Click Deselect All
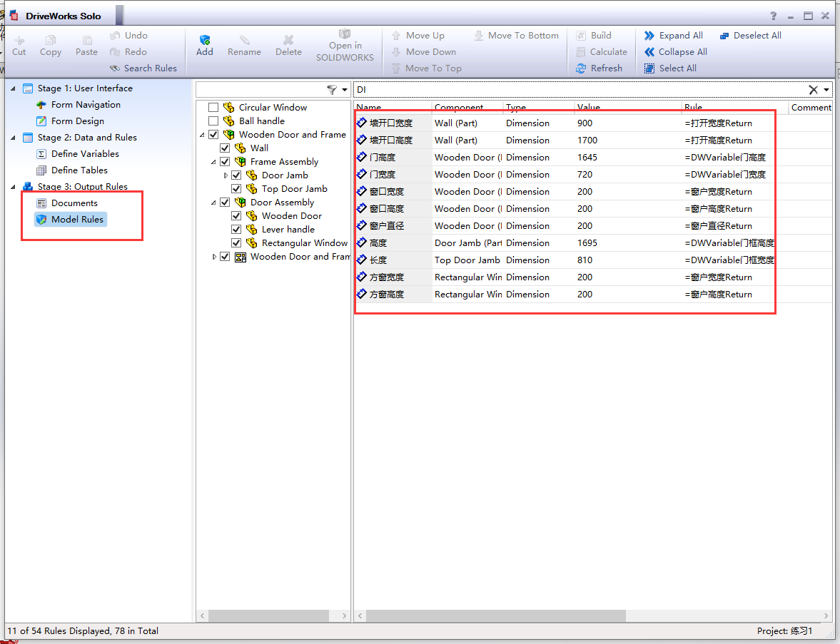This screenshot has width=840, height=644. click(750, 36)
